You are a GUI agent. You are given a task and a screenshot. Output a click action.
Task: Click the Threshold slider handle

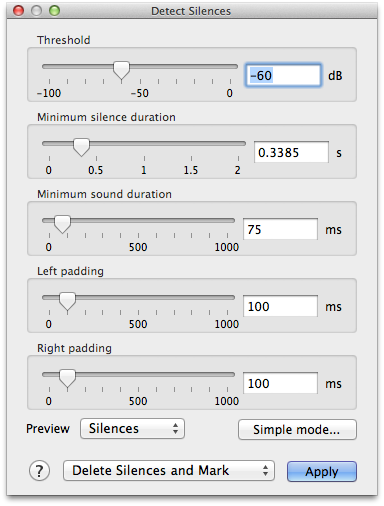click(121, 70)
